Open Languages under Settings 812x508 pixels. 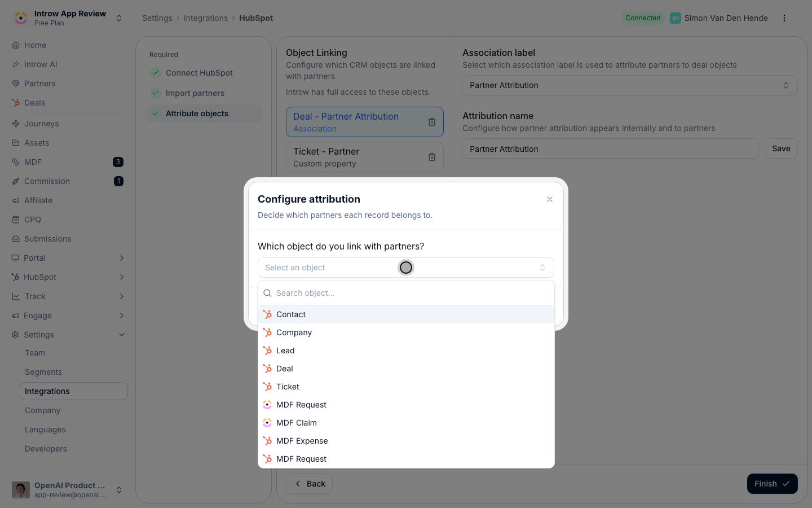pyautogui.click(x=74, y=430)
